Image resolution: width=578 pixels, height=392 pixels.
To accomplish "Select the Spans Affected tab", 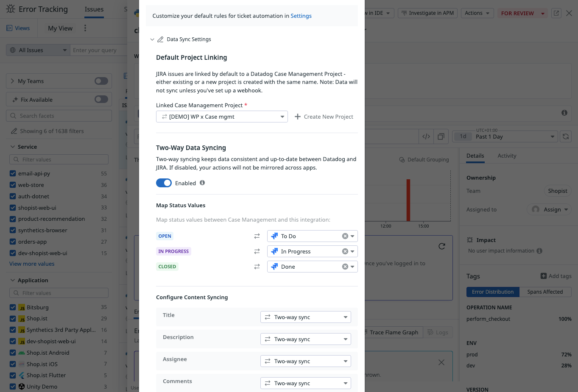I will tap(544, 292).
